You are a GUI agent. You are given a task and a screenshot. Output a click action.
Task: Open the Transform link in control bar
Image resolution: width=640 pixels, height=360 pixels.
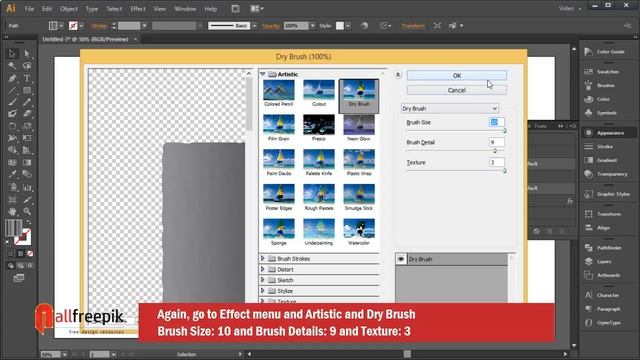413,26
